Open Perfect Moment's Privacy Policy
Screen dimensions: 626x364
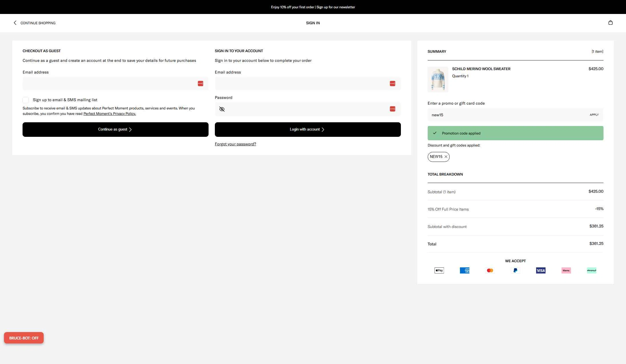[110, 113]
